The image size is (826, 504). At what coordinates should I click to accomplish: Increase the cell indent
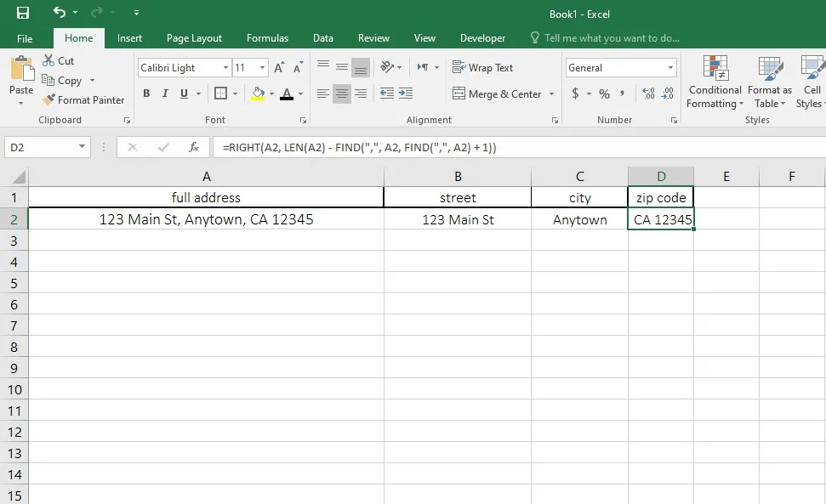point(406,93)
